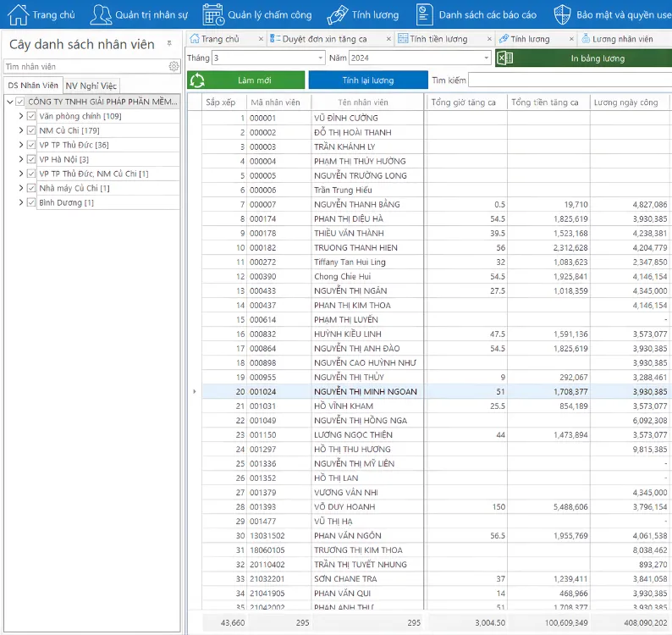Toggle VP TP Thủ Đức [36] checkbox
672x635 pixels.
(30, 145)
